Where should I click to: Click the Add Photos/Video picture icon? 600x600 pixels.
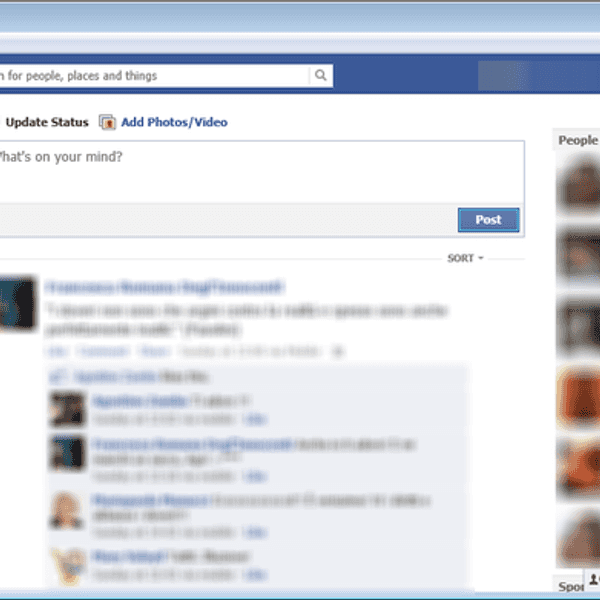point(108,122)
